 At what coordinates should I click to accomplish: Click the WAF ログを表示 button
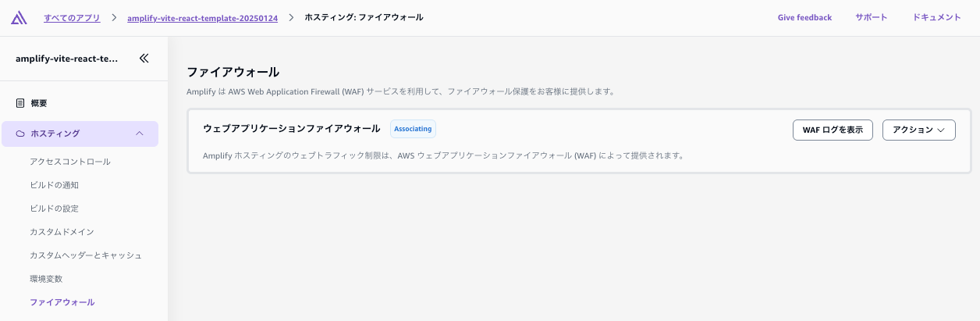click(x=833, y=130)
